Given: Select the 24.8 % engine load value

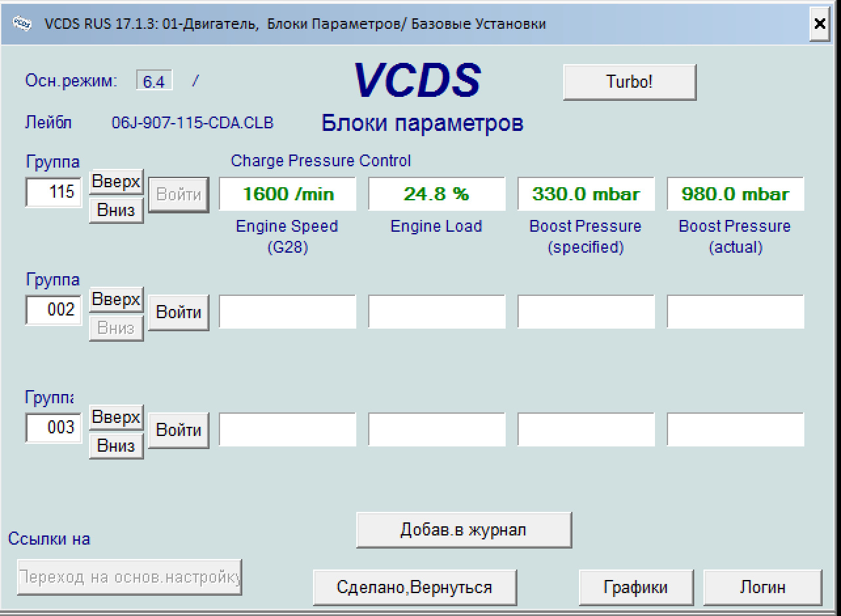Looking at the screenshot, I should [x=437, y=194].
